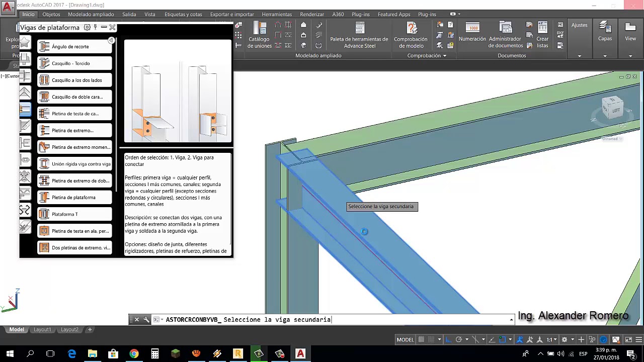Open the 1:1 annotation scale dropdown

[552, 340]
